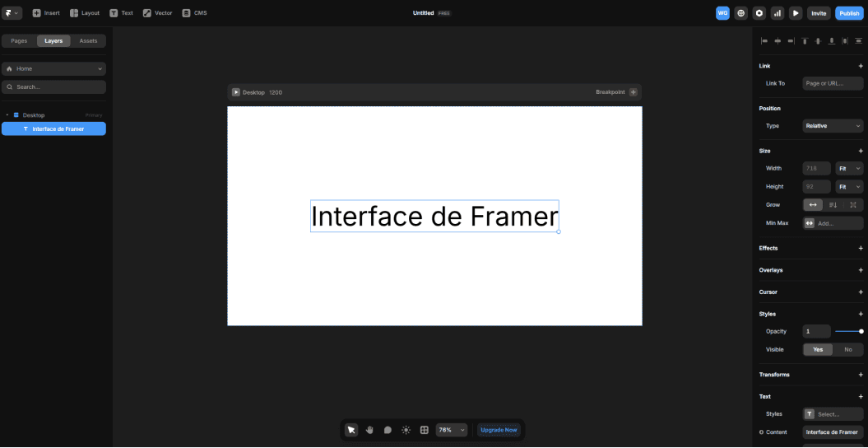
Task: Open site language globe settings
Action: coord(740,13)
